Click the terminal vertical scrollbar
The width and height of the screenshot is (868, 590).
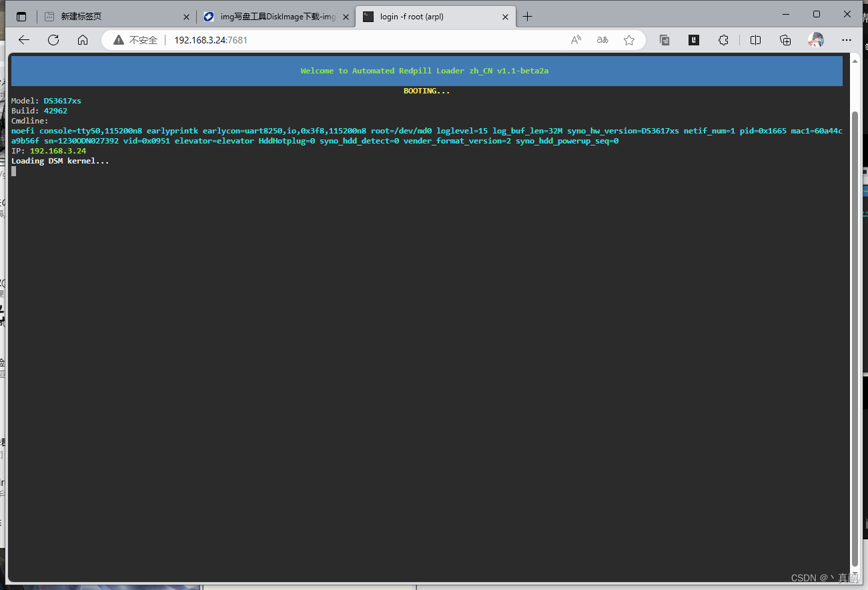pyautogui.click(x=855, y=338)
